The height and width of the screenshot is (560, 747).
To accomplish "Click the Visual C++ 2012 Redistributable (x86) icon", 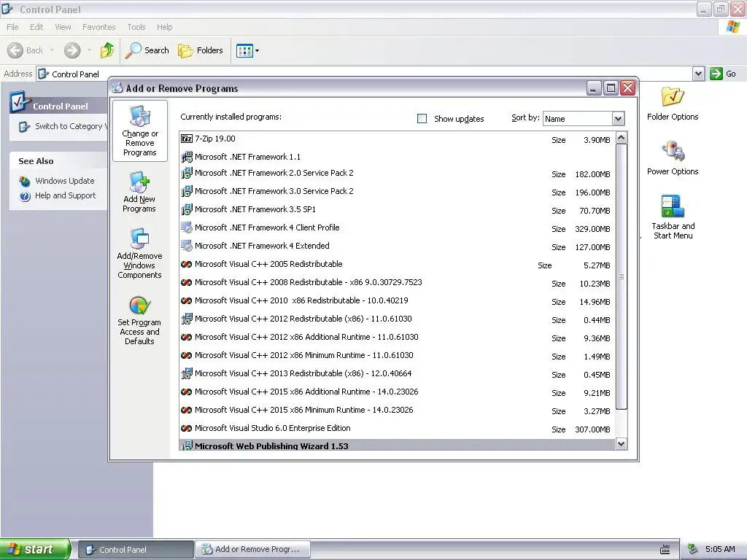I will (186, 319).
